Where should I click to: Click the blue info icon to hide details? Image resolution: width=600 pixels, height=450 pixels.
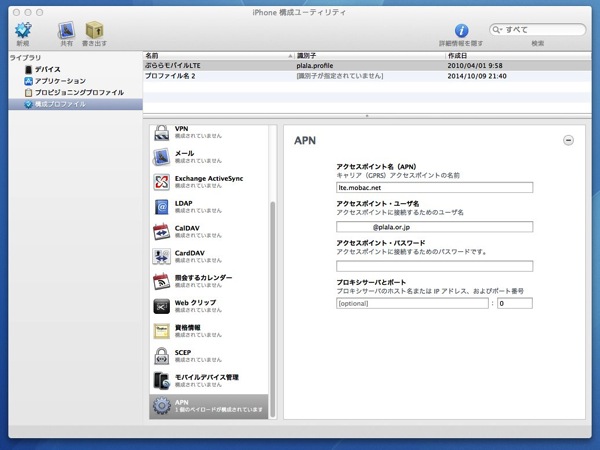pyautogui.click(x=461, y=31)
